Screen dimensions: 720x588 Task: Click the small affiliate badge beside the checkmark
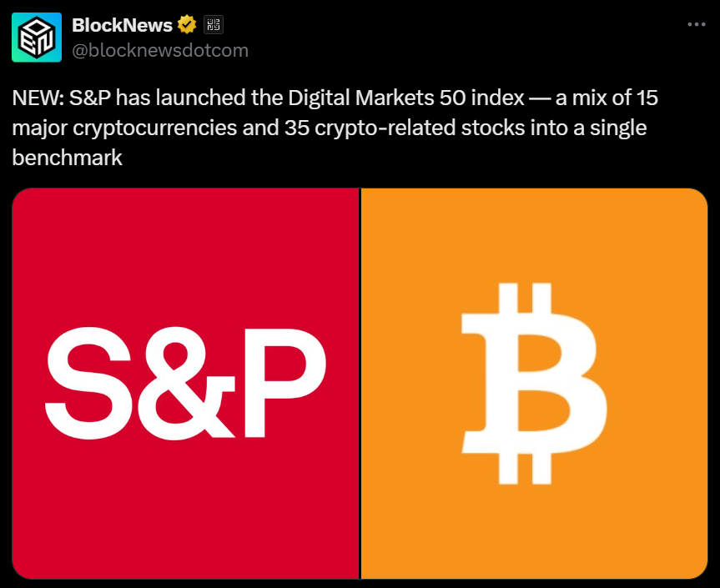pyautogui.click(x=214, y=25)
